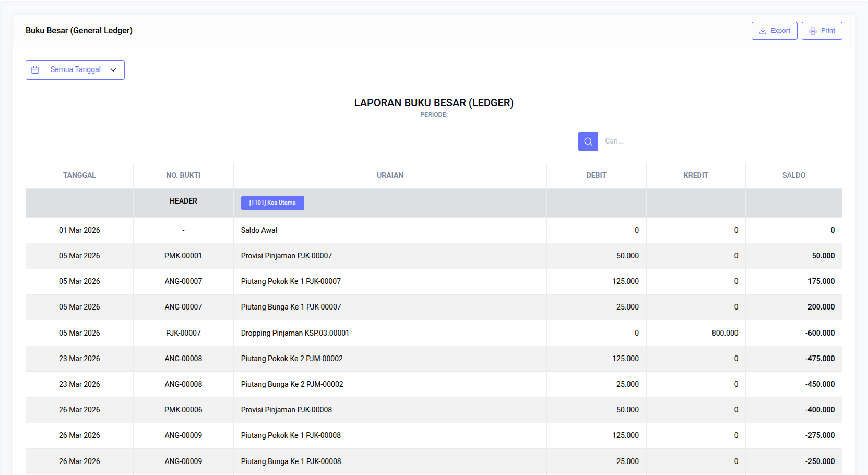
Task: Click the calendar icon beside date filter
Action: tap(35, 70)
